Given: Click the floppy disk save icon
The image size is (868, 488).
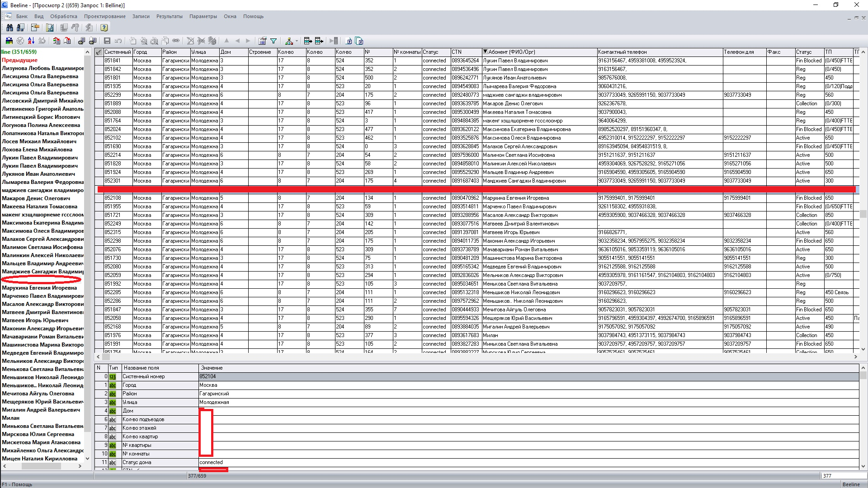Looking at the screenshot, I should pos(107,41).
